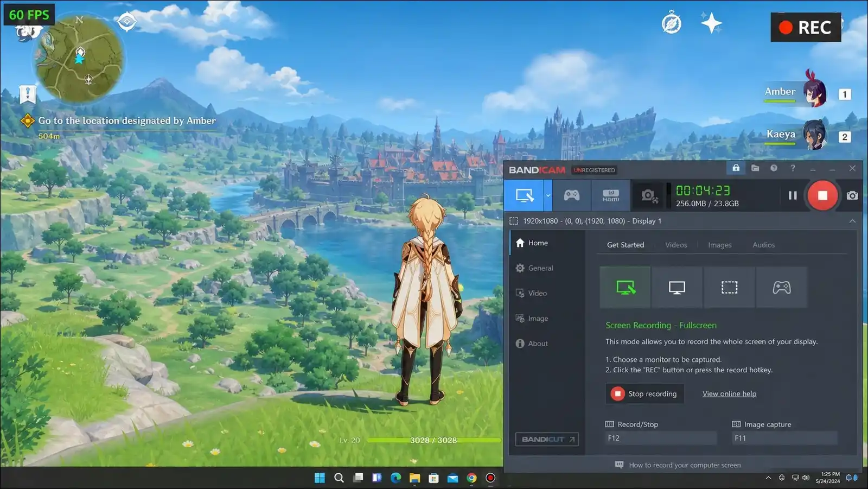Viewport: 868px width, 489px height.
Task: Pause the current recording
Action: coord(793,195)
